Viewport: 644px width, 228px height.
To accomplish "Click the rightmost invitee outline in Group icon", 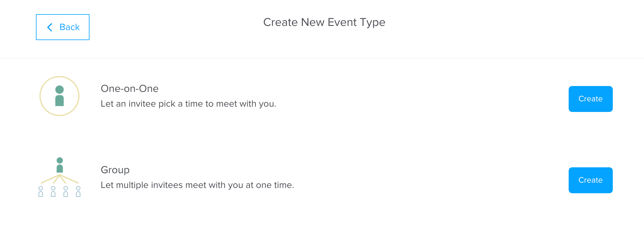I will [x=78, y=191].
